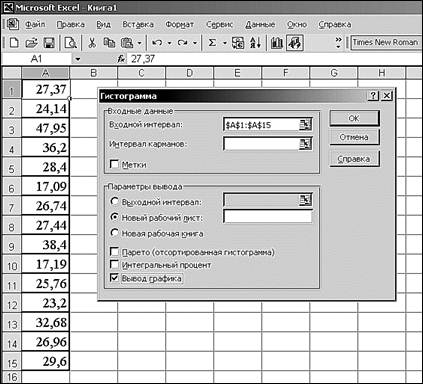
Task: Click cell containing 17,09
Action: point(46,186)
